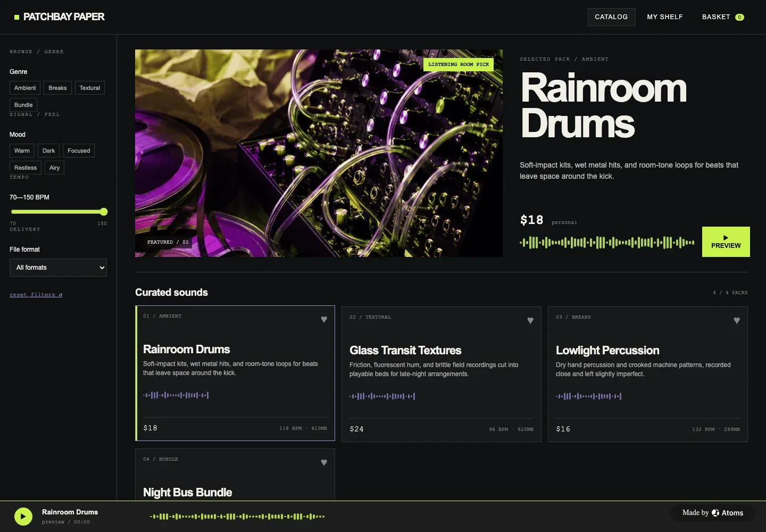The height and width of the screenshot is (532, 766).
Task: Like Lowlight Percussion using the heart icon
Action: coord(737,321)
